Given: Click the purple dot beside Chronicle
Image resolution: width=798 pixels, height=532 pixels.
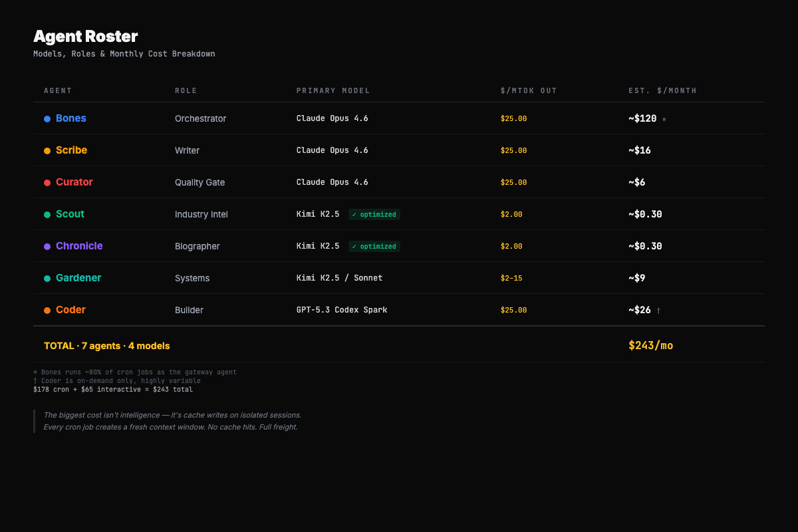Looking at the screenshot, I should pos(47,247).
